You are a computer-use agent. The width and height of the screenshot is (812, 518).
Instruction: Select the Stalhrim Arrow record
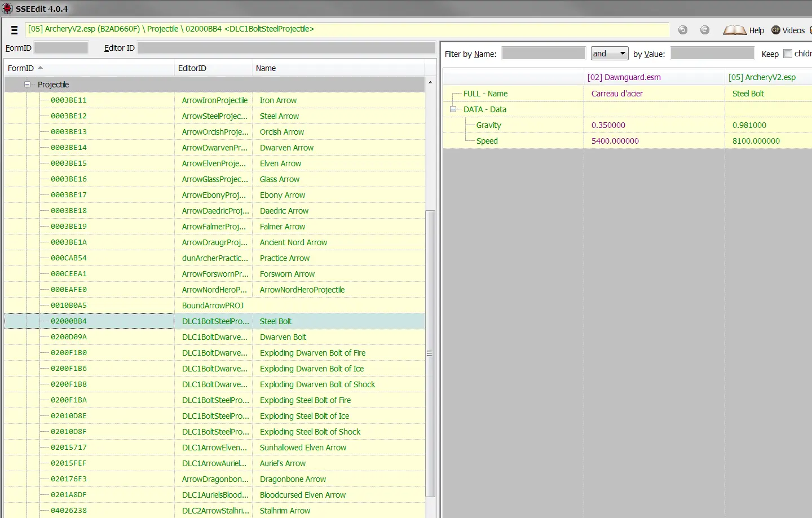[214, 511]
